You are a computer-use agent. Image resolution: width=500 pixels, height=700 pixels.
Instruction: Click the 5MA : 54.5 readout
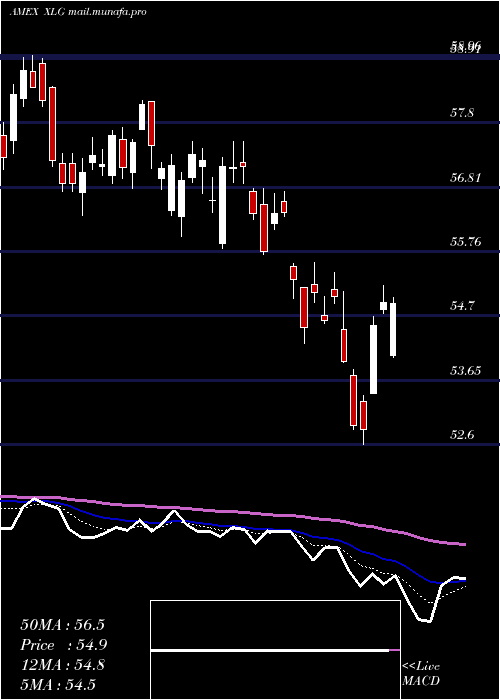point(58,684)
